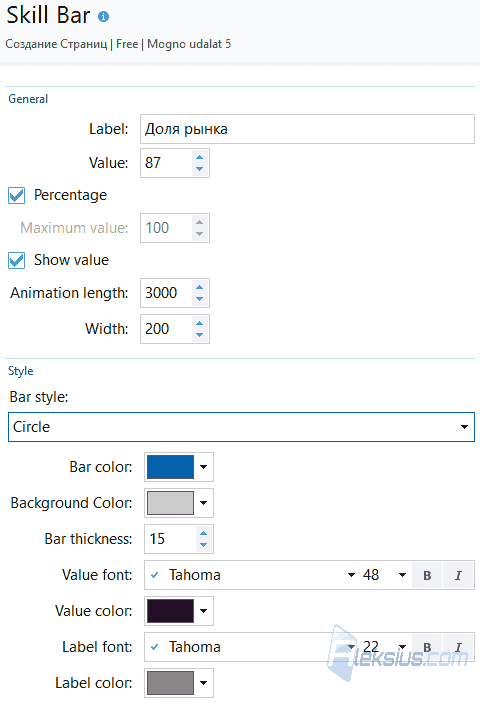Click the 'Mogno udalat 5' text

pyautogui.click(x=189, y=44)
